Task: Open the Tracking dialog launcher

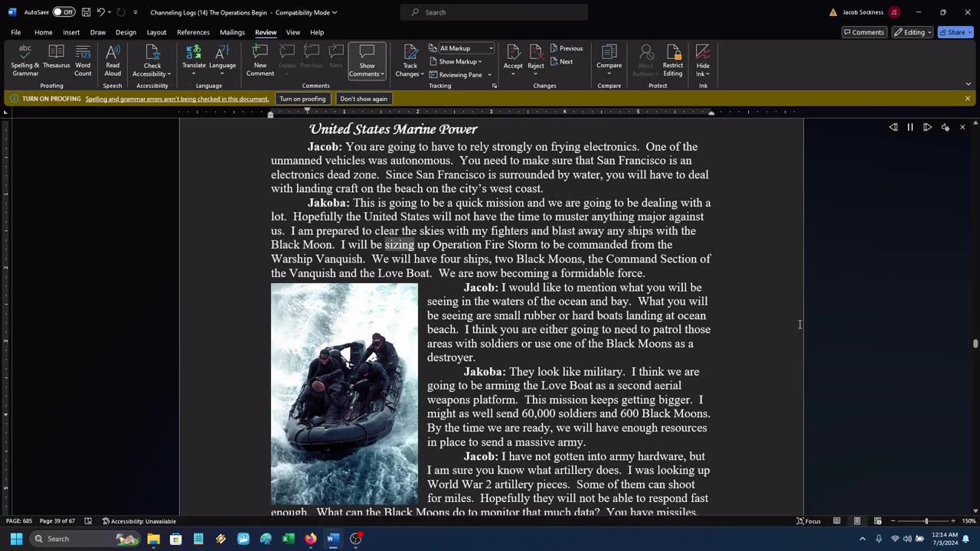Action: (x=494, y=86)
